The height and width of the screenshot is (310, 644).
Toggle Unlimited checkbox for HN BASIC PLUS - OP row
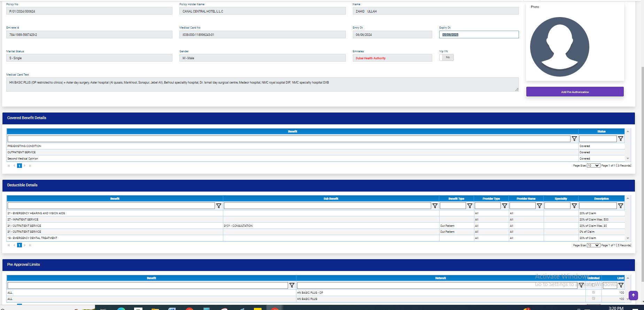593,293
